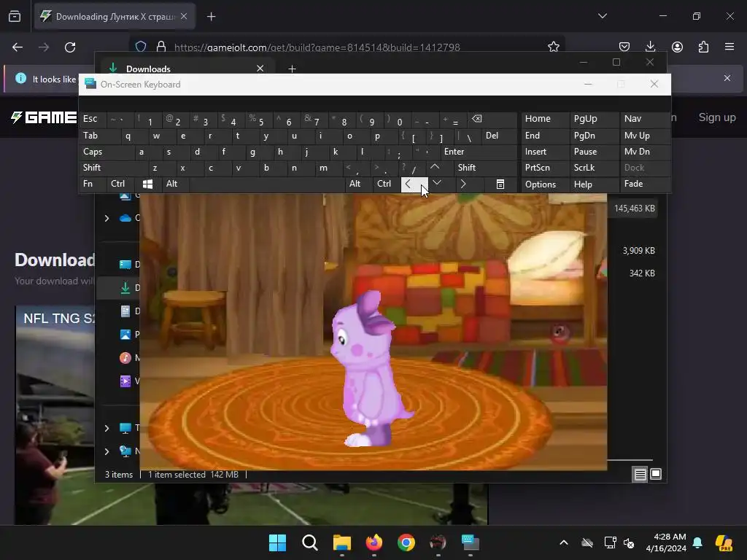The height and width of the screenshot is (560, 747).
Task: Click the up arrow key on keyboard
Action: point(440,168)
